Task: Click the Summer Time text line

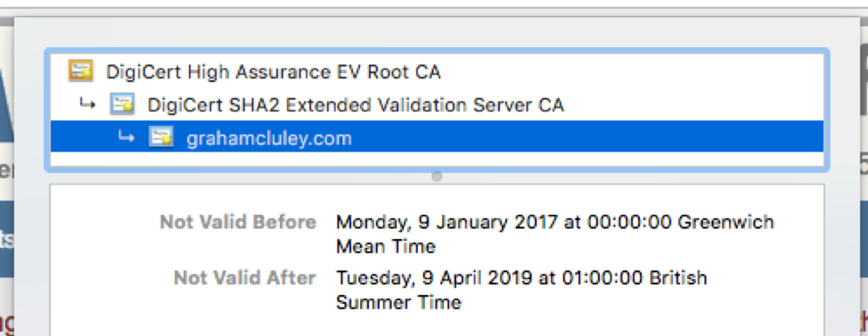Action: tap(398, 302)
